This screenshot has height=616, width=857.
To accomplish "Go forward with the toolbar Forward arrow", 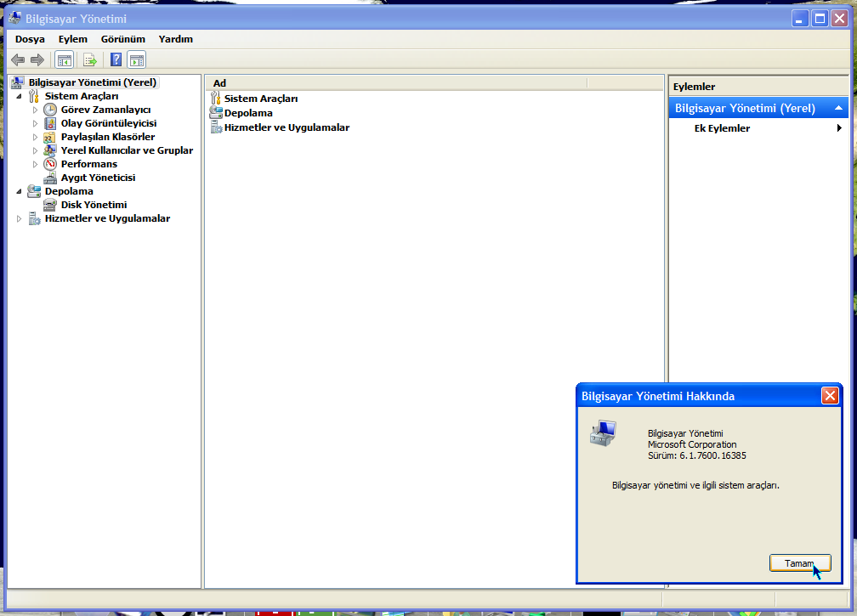I will 37,59.
